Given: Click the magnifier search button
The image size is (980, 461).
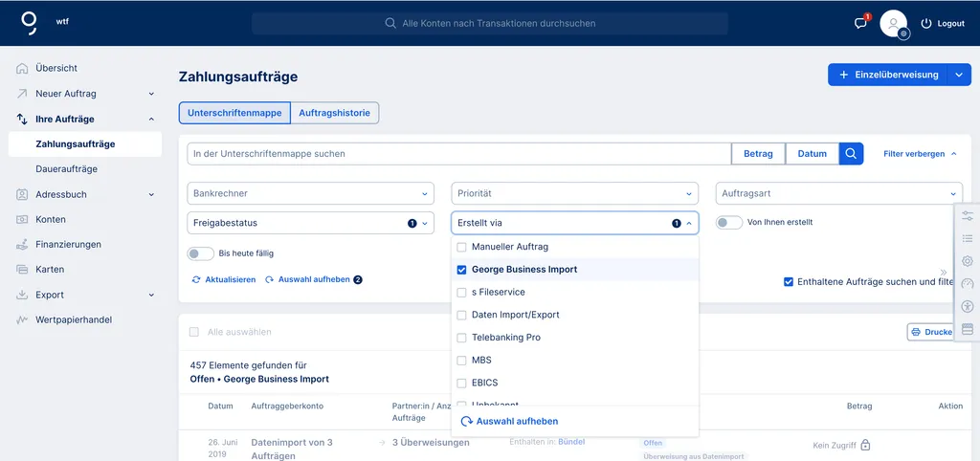Looking at the screenshot, I should [851, 154].
